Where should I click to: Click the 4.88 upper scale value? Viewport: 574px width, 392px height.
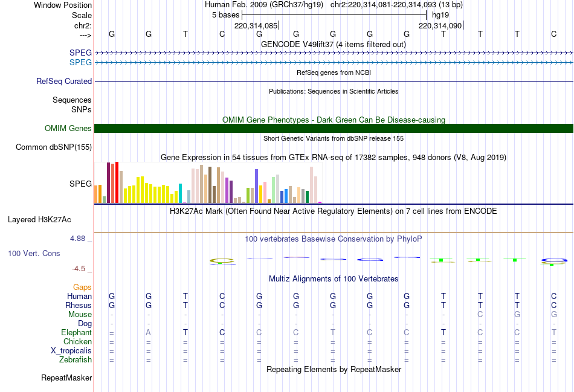click(77, 239)
